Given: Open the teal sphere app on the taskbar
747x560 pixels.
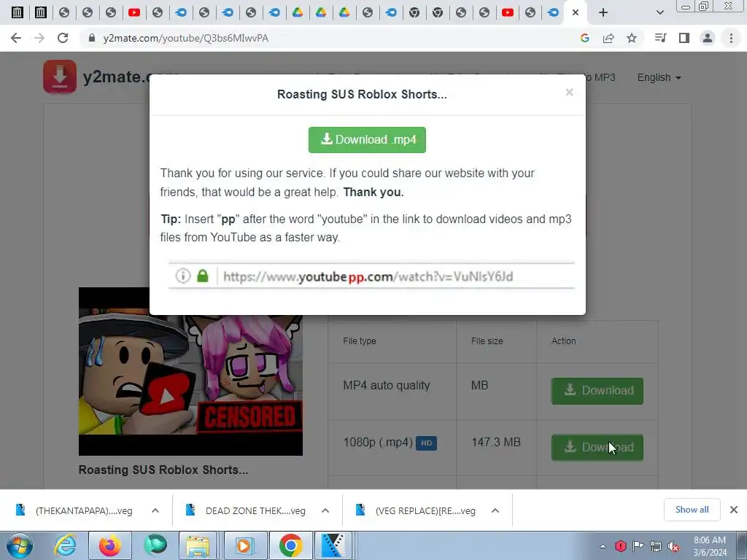Looking at the screenshot, I should pyautogui.click(x=155, y=545).
